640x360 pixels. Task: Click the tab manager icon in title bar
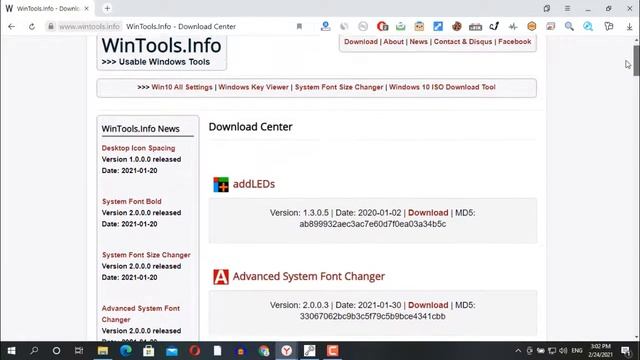click(547, 8)
